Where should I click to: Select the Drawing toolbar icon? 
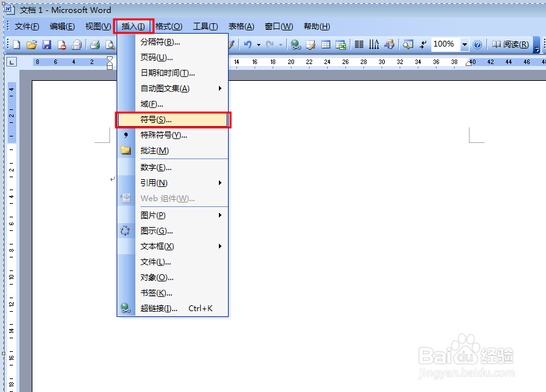click(x=389, y=45)
